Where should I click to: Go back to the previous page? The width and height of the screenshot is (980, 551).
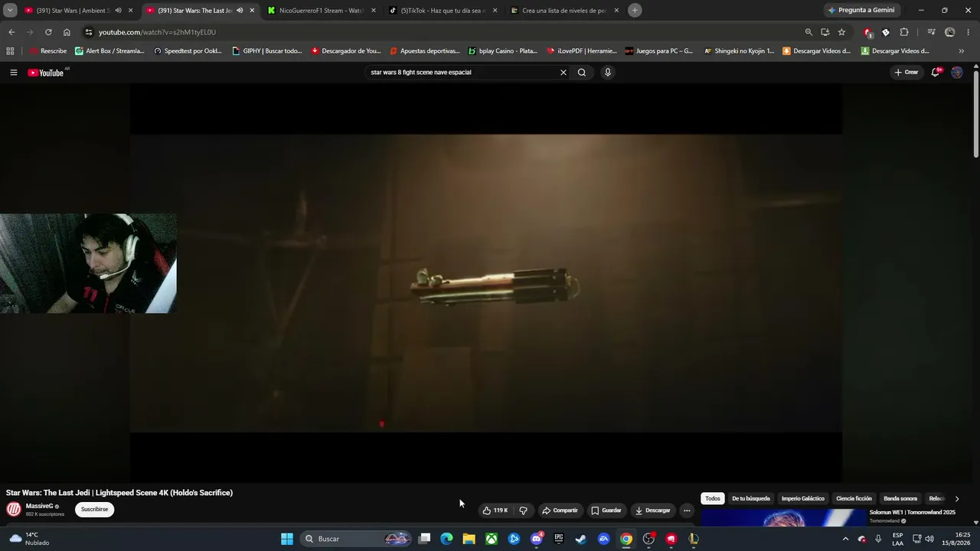[x=11, y=32]
